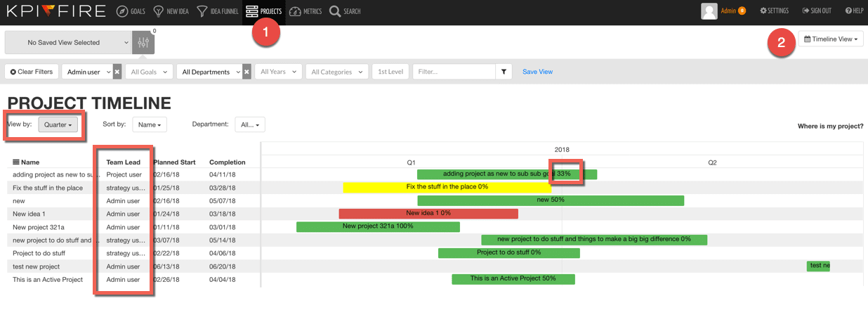Open New Idea lightbulb icon

pyautogui.click(x=159, y=11)
